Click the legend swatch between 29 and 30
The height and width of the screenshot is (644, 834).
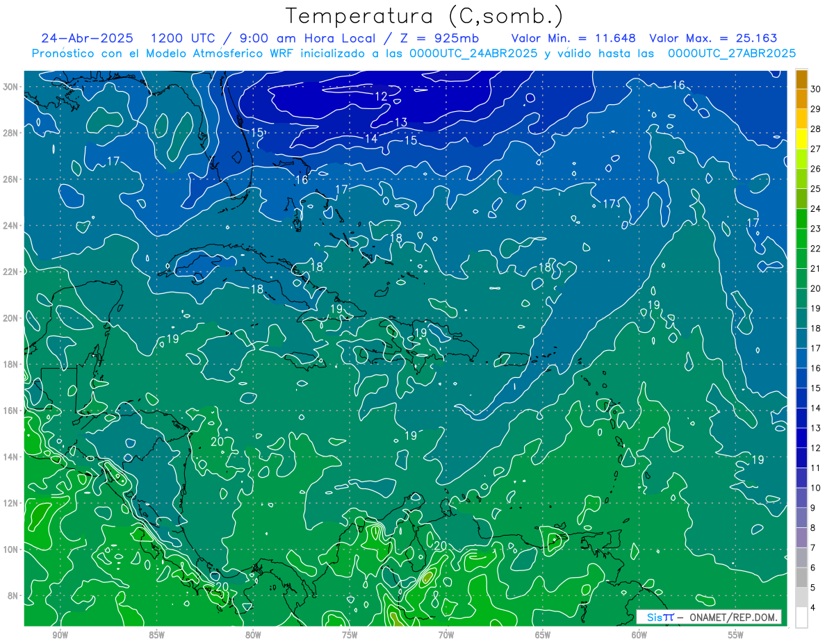(801, 99)
